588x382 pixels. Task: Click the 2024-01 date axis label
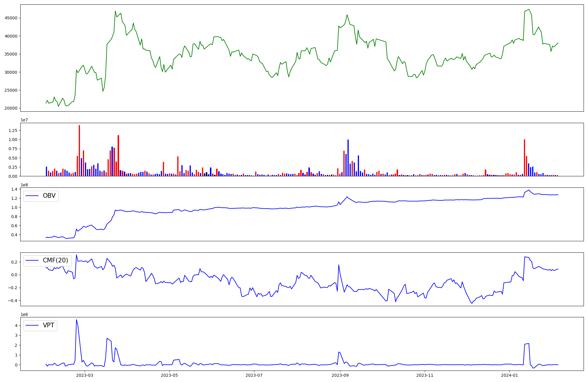[510, 375]
